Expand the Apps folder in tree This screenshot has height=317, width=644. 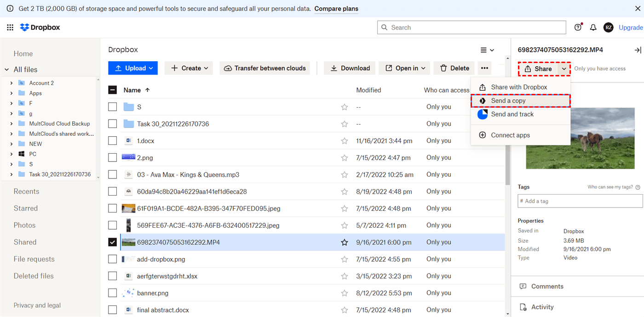pos(11,93)
